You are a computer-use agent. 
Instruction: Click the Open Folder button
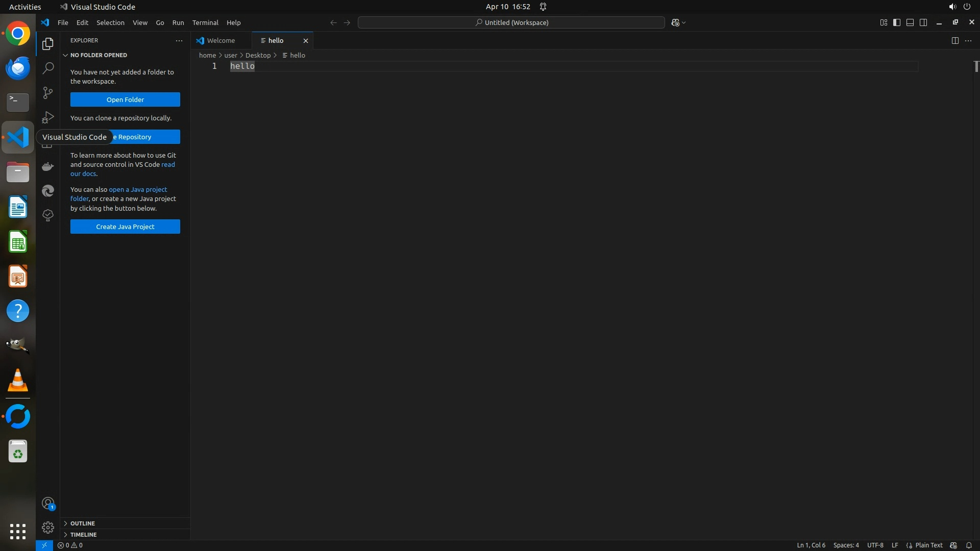(125, 99)
